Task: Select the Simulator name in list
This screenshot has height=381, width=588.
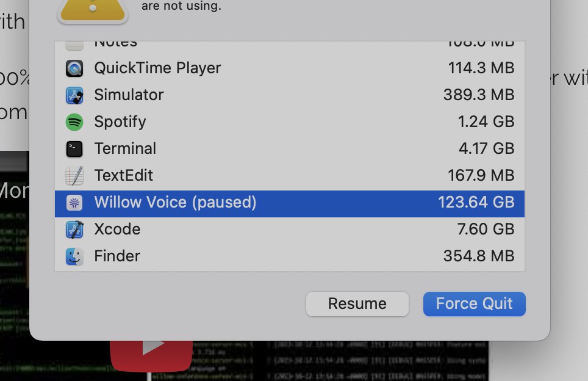Action: click(x=129, y=95)
